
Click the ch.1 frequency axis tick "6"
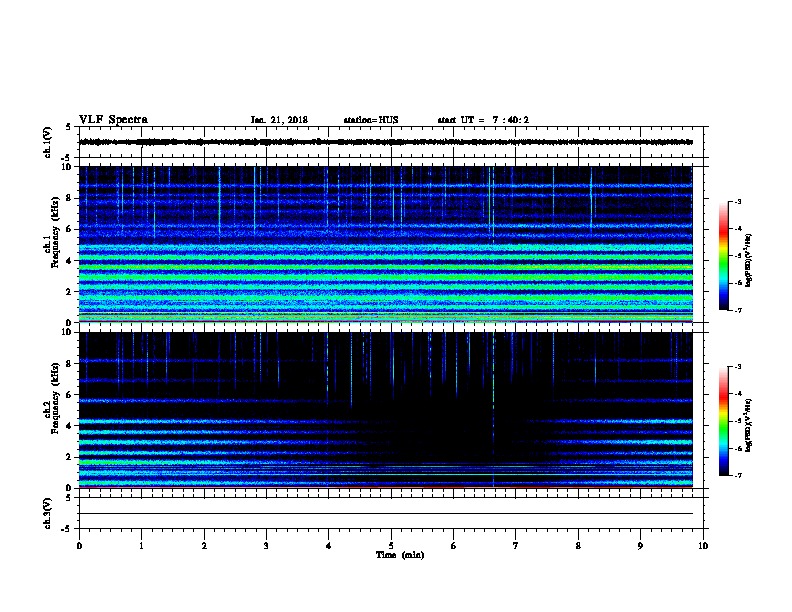click(x=69, y=229)
